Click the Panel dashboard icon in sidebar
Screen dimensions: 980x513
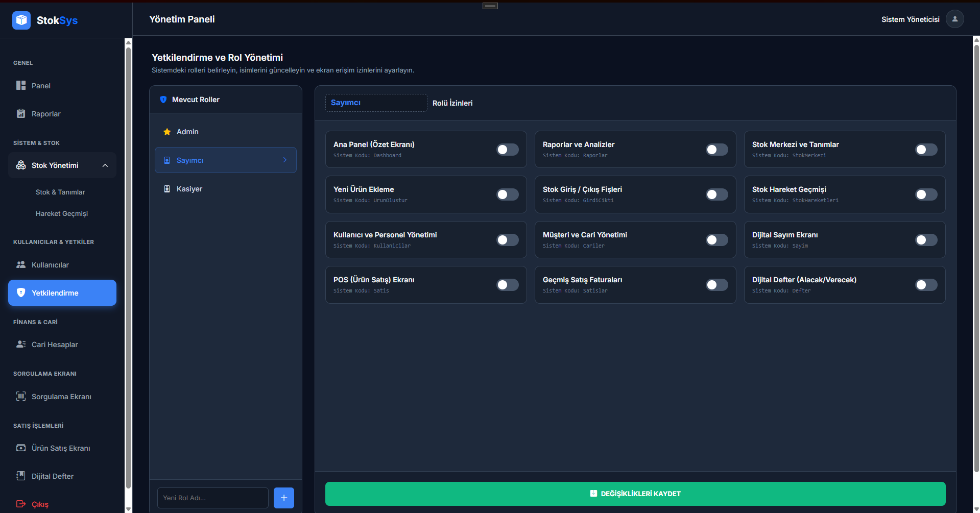[21, 85]
